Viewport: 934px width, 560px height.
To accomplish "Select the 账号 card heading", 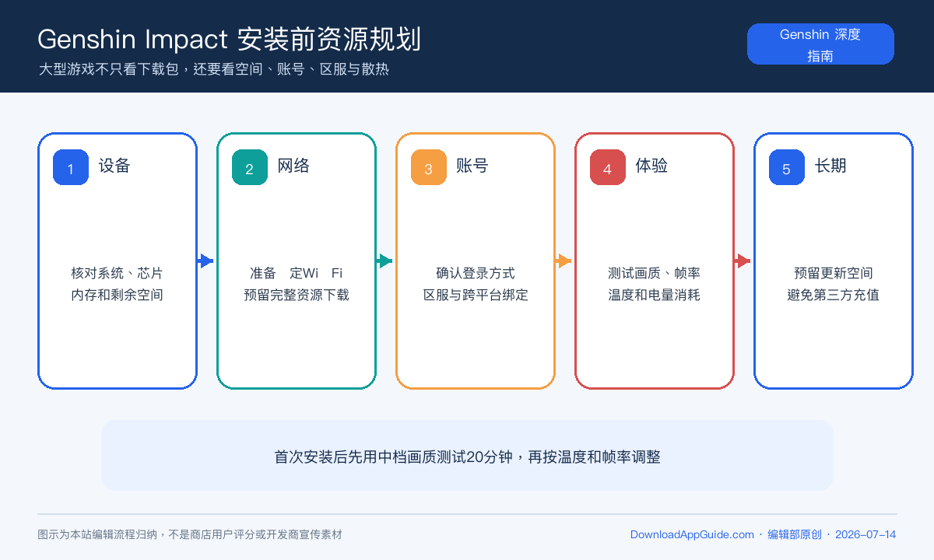I will 472,166.
